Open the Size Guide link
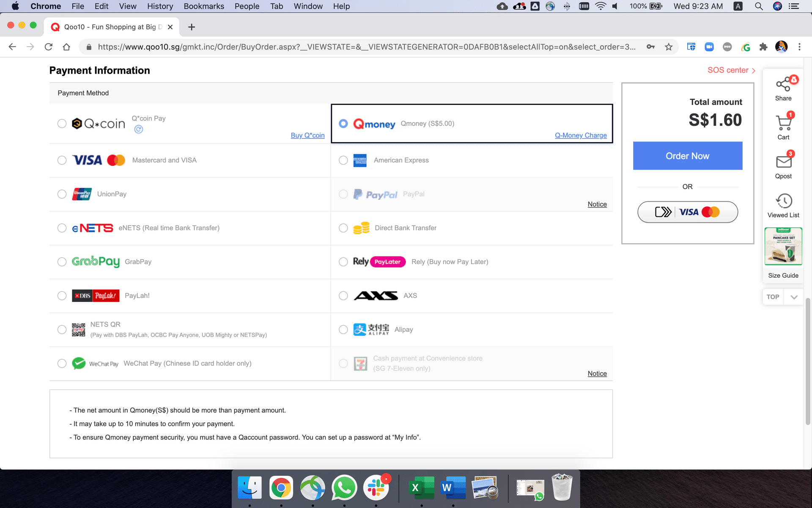 point(783,276)
